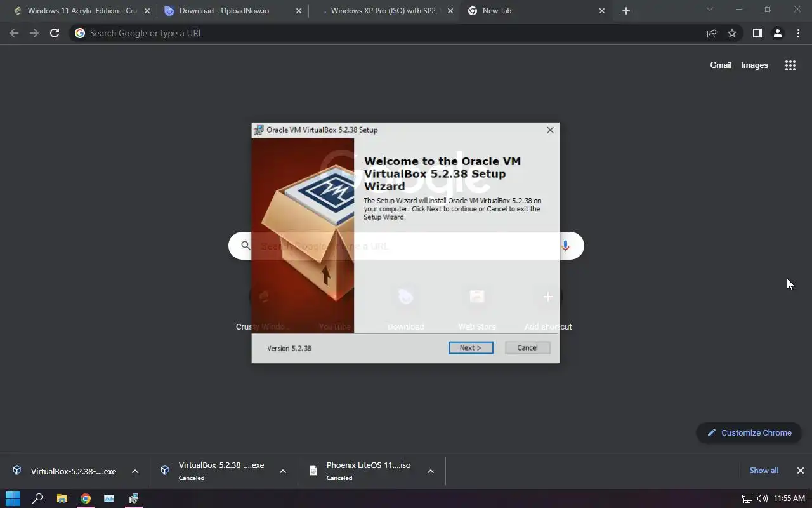The height and width of the screenshot is (508, 812).
Task: Open the clock showing 11:55 AM
Action: [x=790, y=498]
